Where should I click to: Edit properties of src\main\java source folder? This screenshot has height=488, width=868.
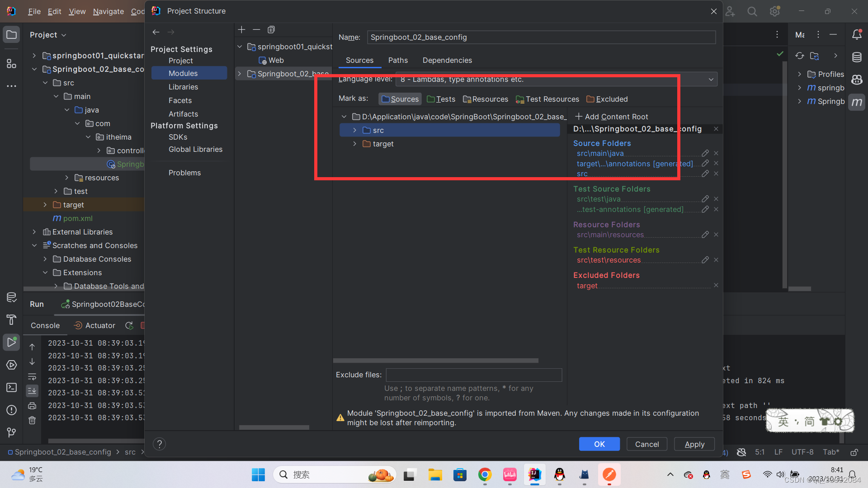705,153
